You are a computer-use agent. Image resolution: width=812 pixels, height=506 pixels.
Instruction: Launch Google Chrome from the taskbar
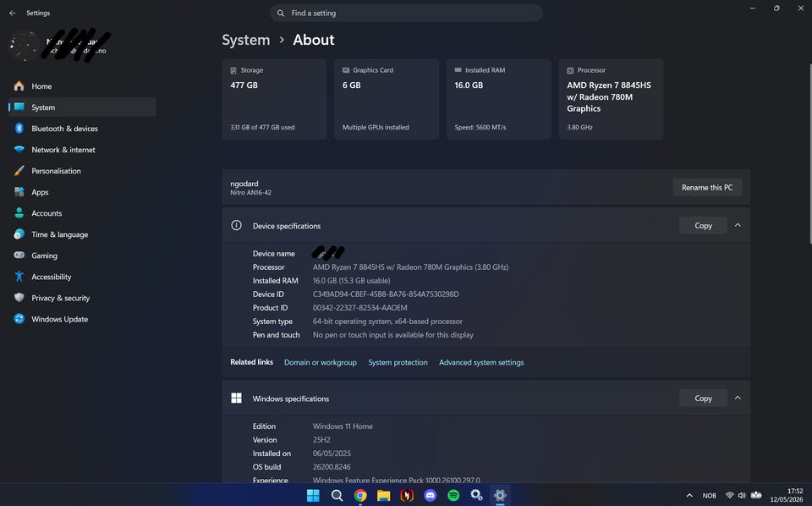coord(360,496)
